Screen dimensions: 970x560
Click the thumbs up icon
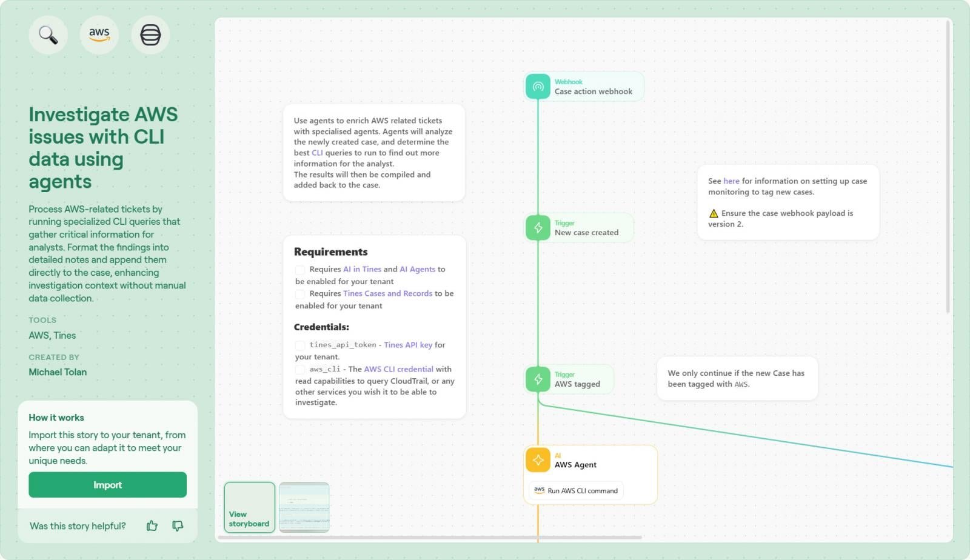pos(152,526)
